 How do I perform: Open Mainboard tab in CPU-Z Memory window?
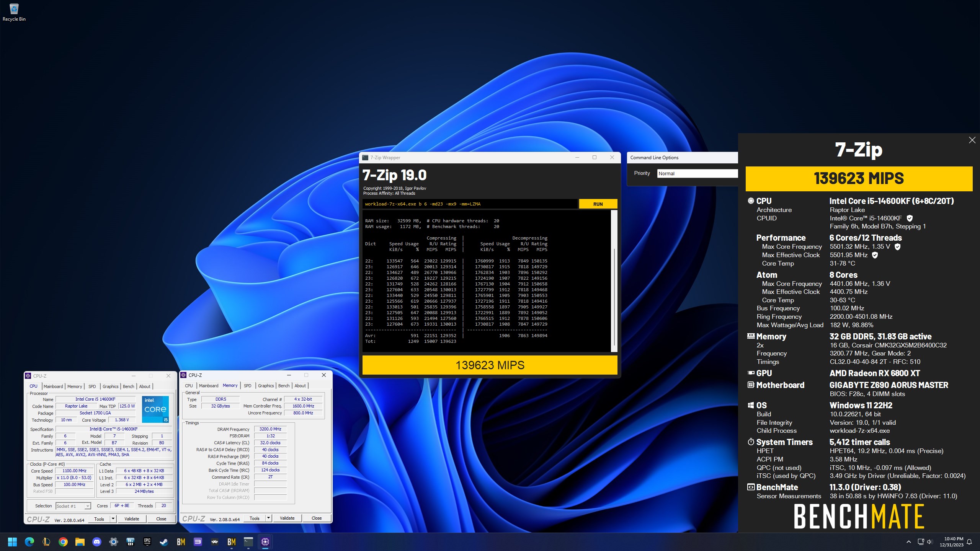[209, 386]
